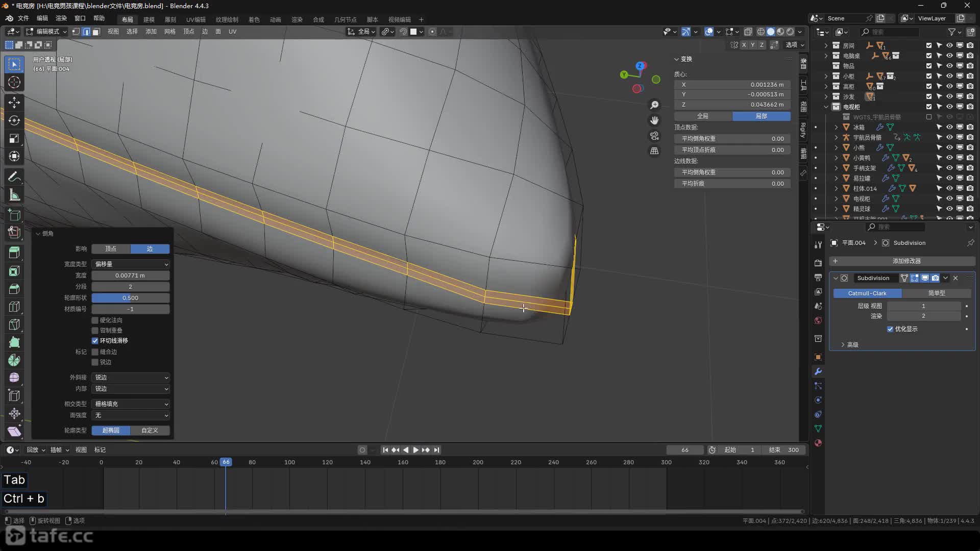The width and height of the screenshot is (980, 551).
Task: Select the Rotate tool in toolbar
Action: pos(14,120)
